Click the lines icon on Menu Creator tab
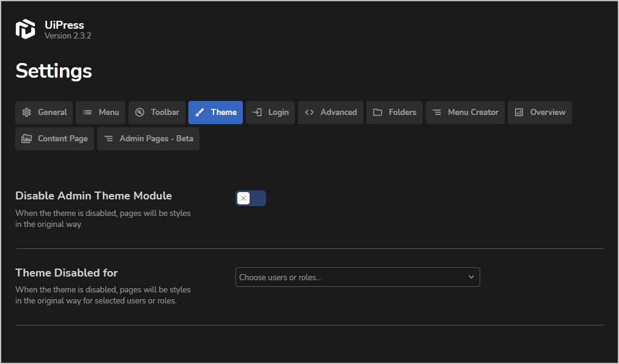619x364 pixels. point(437,113)
